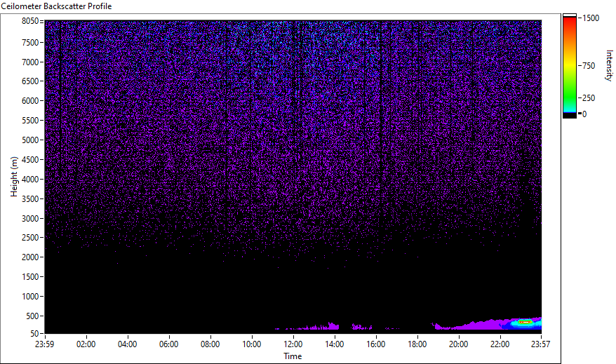Click the 1500 intensity scale value
This screenshot has height=364, width=616.
pyautogui.click(x=591, y=18)
